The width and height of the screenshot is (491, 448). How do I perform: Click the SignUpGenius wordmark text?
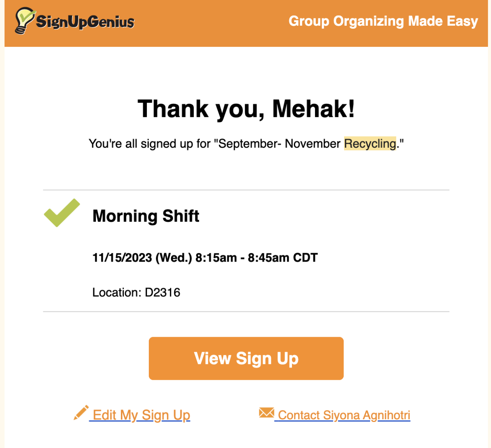pos(85,22)
